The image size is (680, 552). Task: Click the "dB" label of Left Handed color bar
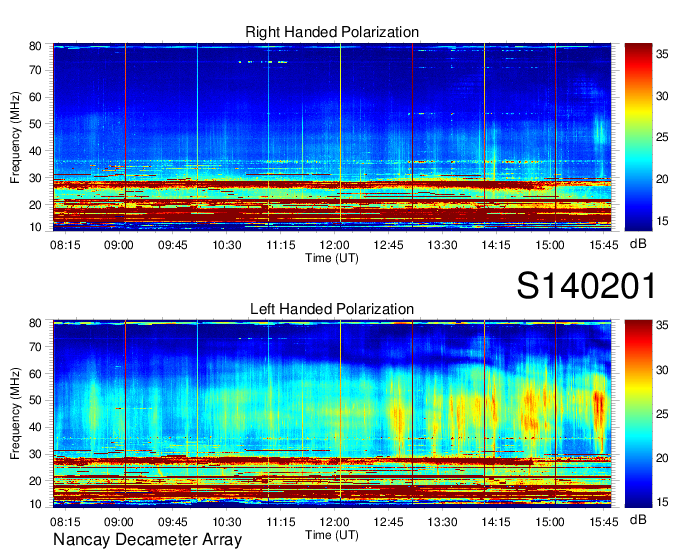coord(638,519)
